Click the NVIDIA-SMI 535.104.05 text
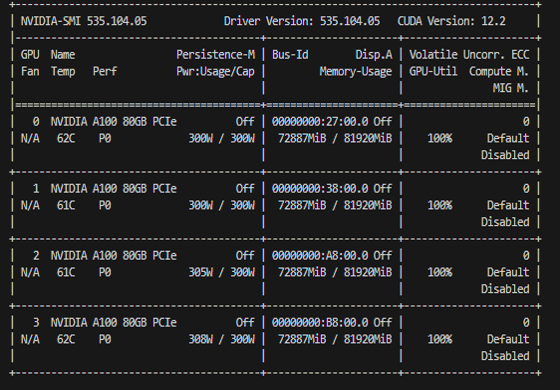The image size is (560, 390). tap(84, 21)
